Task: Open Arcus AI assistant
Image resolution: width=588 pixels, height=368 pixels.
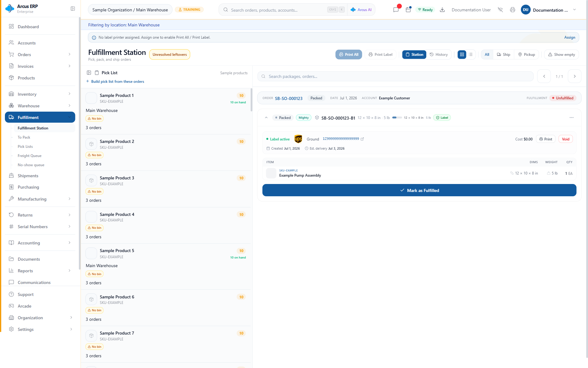Action: point(361,10)
